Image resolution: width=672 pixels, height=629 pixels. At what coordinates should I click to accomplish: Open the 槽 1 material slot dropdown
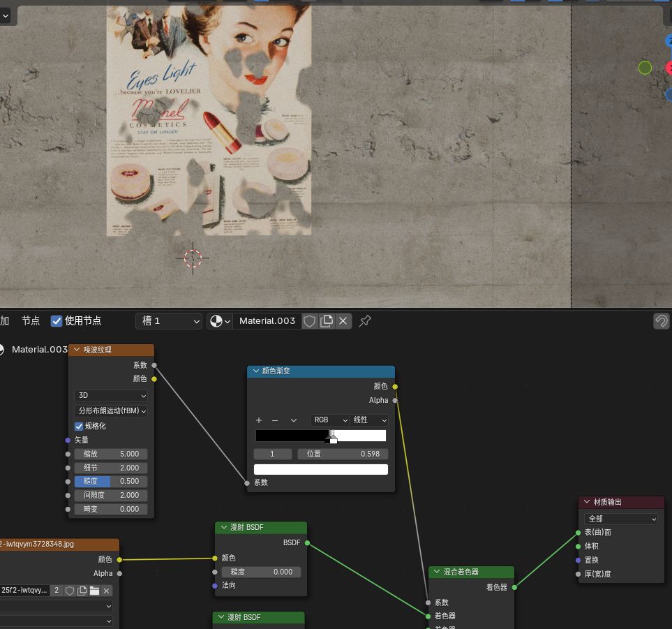click(x=168, y=321)
